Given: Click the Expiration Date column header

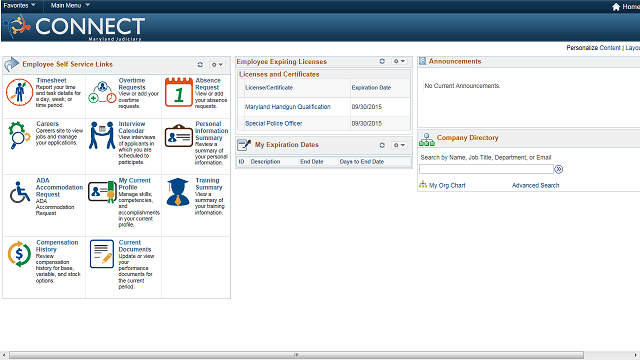Looking at the screenshot, I should pyautogui.click(x=371, y=88).
